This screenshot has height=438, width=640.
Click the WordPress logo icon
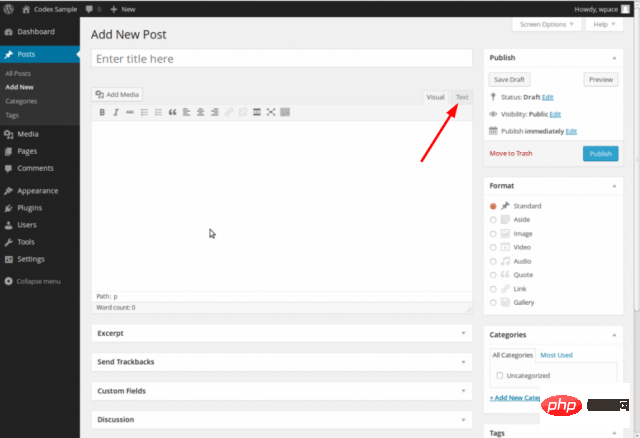(x=9, y=9)
